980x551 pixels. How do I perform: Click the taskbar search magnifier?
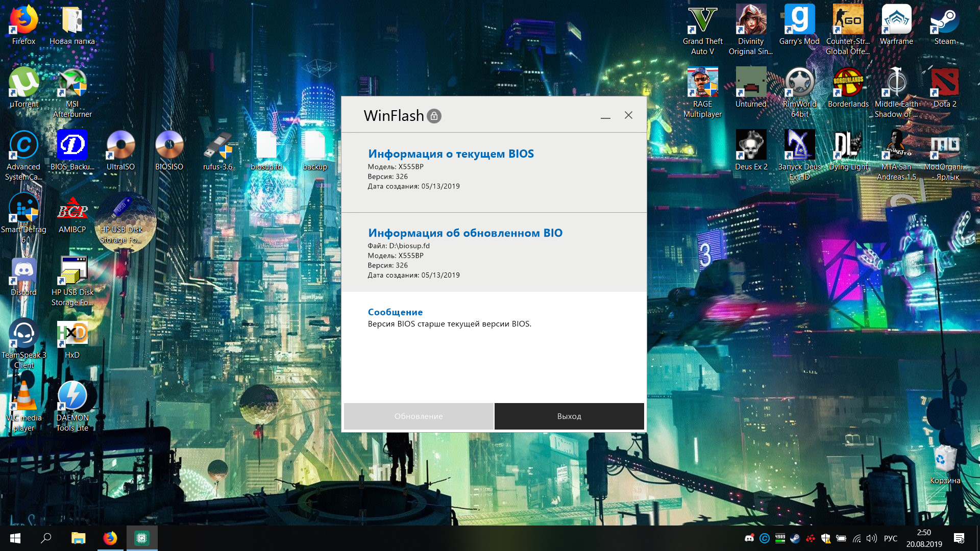tap(46, 538)
